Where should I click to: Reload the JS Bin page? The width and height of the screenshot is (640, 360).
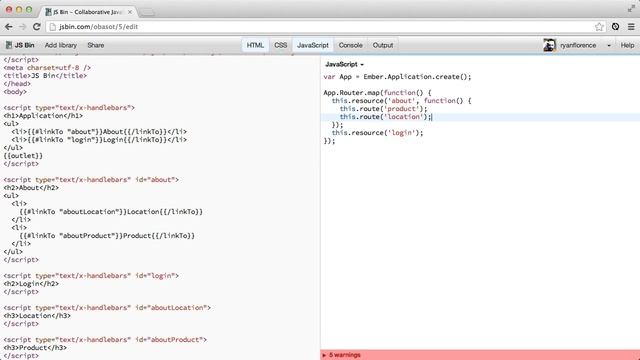coord(36,27)
